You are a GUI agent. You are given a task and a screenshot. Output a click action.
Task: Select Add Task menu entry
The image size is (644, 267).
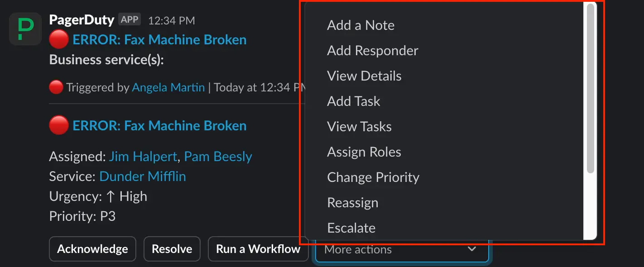353,101
